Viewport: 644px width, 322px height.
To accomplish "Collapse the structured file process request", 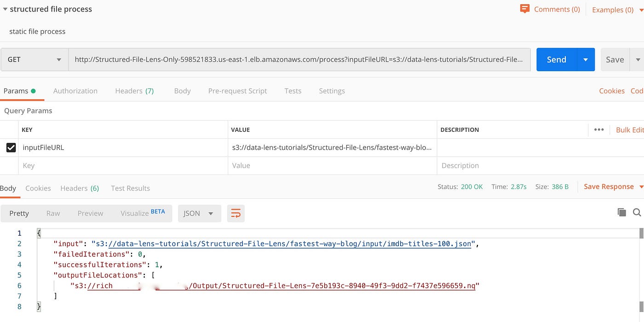I will 5,9.
